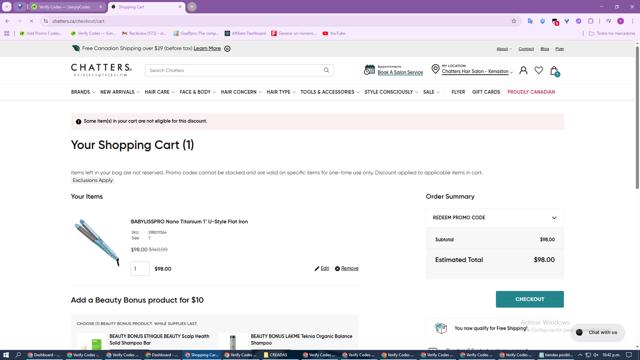The height and width of the screenshot is (360, 640).
Task: Open the Shopping Cart taskbar window
Action: pyautogui.click(x=201, y=355)
